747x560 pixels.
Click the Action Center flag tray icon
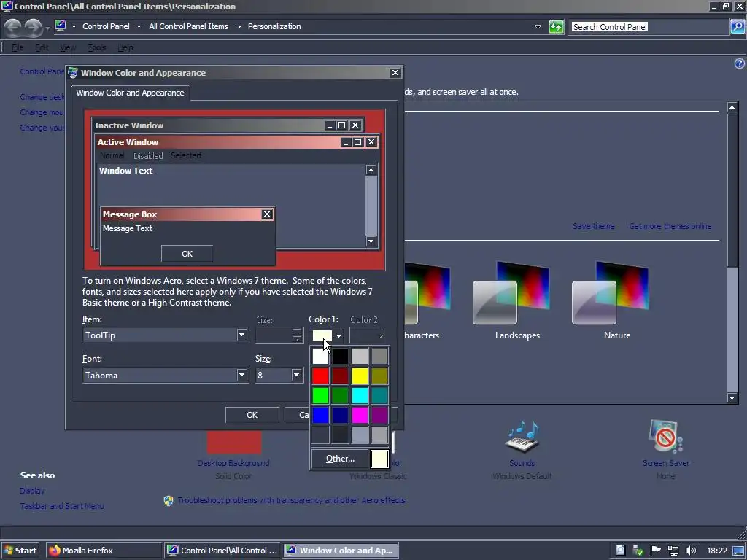tap(656, 550)
